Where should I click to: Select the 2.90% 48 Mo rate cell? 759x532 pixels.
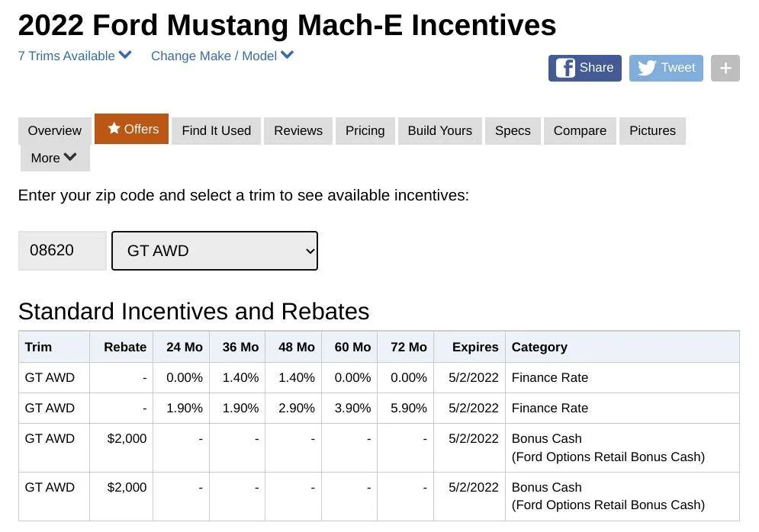[x=294, y=409]
